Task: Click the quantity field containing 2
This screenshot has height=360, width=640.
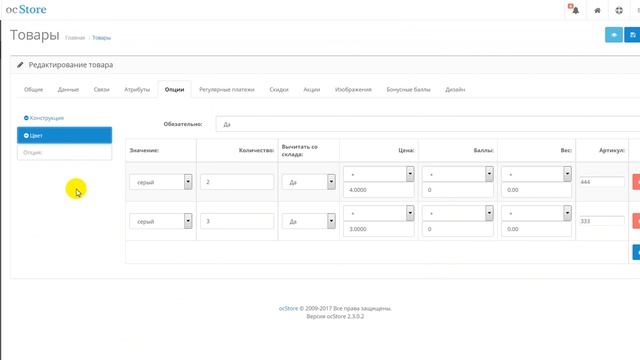Action: 237,182
